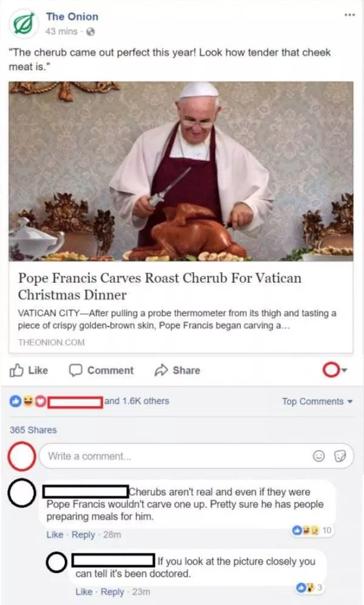Open sticker picker in comment box
This screenshot has height=605, width=364.
pyautogui.click(x=340, y=456)
